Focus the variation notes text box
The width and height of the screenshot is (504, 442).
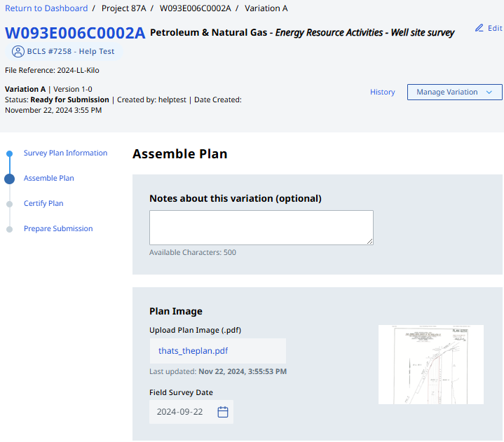coord(261,228)
